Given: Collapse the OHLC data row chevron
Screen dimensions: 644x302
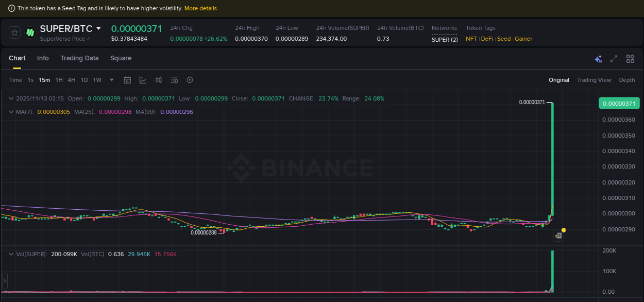Looking at the screenshot, I should [x=10, y=97].
